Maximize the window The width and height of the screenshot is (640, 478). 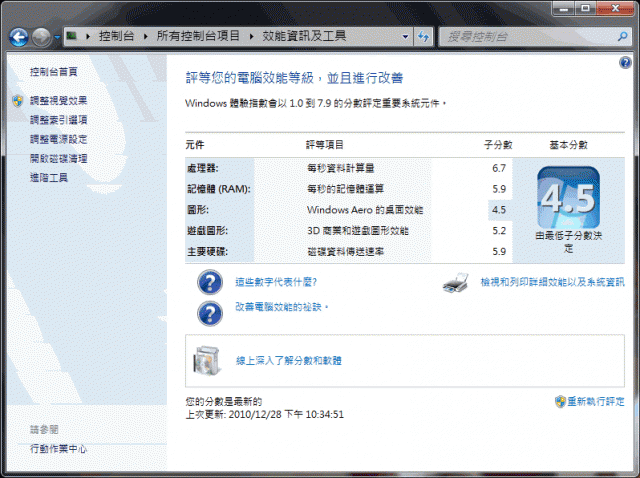tap(586, 9)
